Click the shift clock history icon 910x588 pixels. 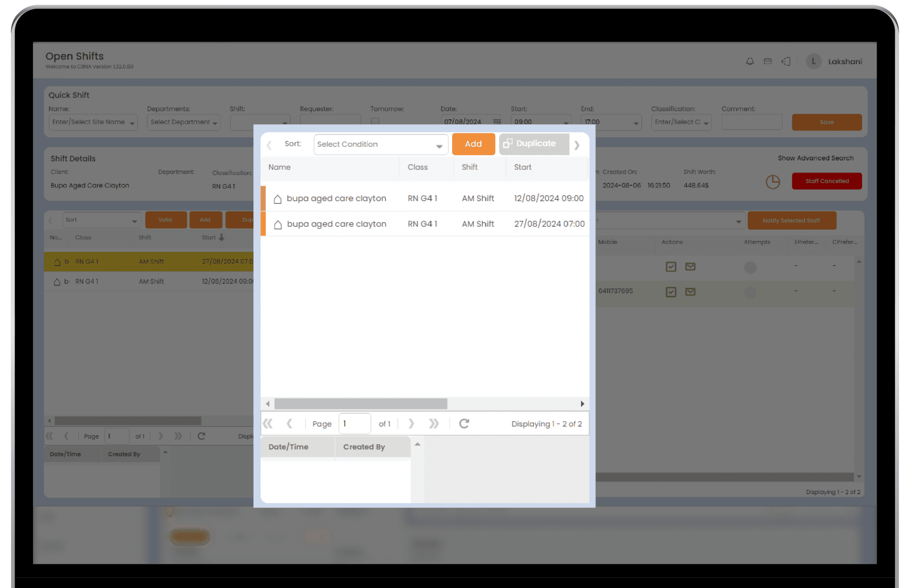(773, 182)
